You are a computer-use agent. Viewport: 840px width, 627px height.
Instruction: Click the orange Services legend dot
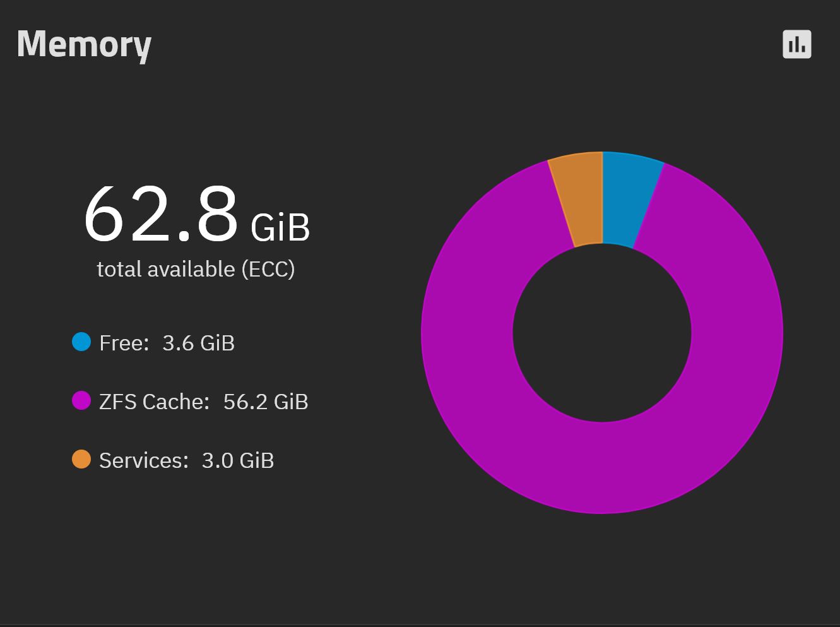[81, 459]
